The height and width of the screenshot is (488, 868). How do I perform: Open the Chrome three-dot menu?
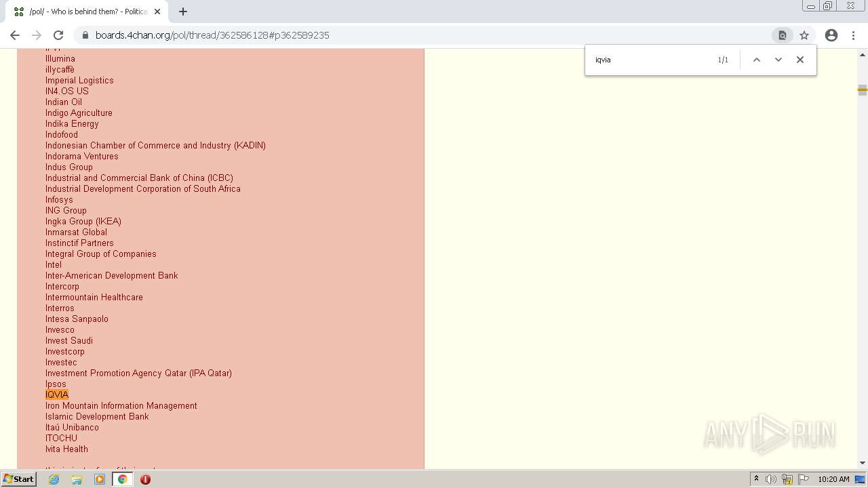pos(854,35)
